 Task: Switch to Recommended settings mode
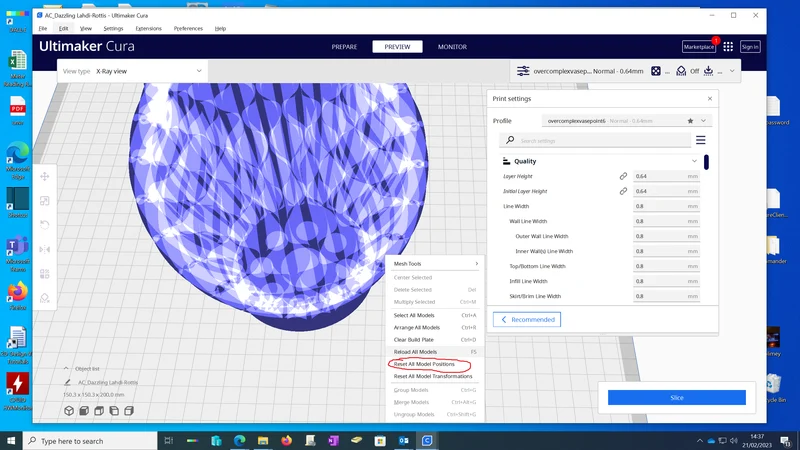(527, 319)
